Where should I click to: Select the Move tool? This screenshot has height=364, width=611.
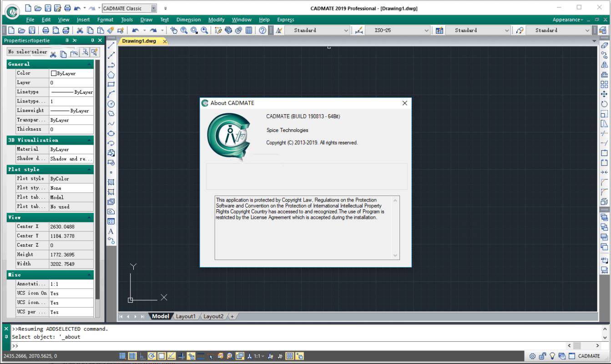[x=604, y=94]
